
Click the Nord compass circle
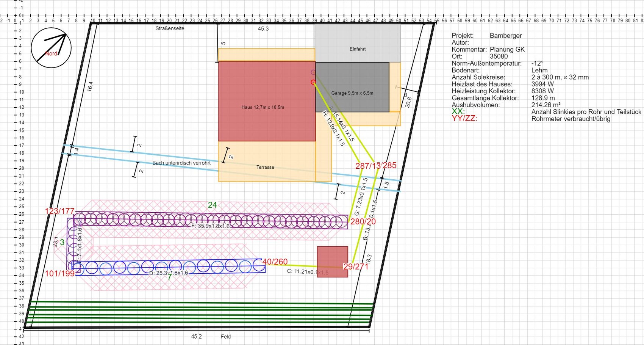51,48
